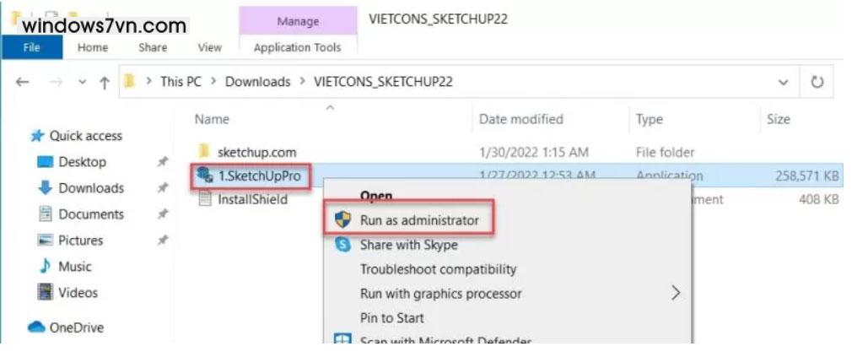This screenshot has width=868, height=357.
Task: Open Music in Quick access sidebar
Action: (74, 267)
